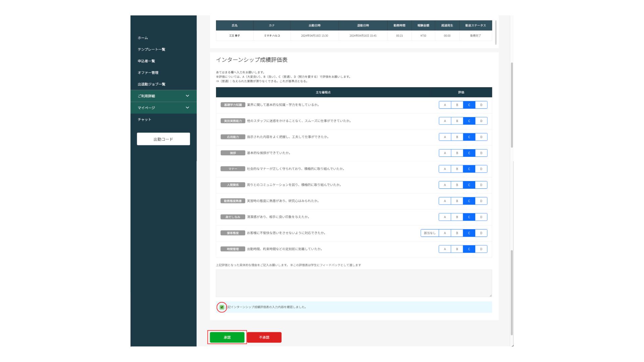The height and width of the screenshot is (362, 644).
Task: Click the green 承認 approve button
Action: click(227, 337)
